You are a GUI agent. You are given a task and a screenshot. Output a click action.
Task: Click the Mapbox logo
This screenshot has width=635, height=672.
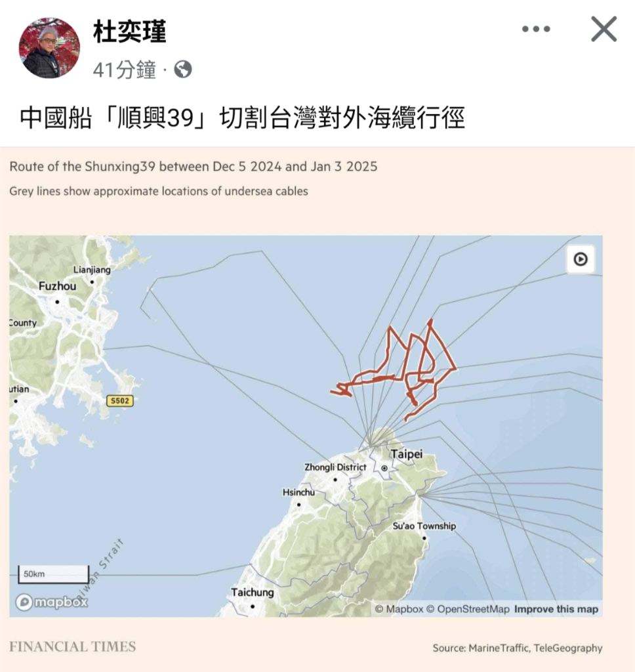52,602
